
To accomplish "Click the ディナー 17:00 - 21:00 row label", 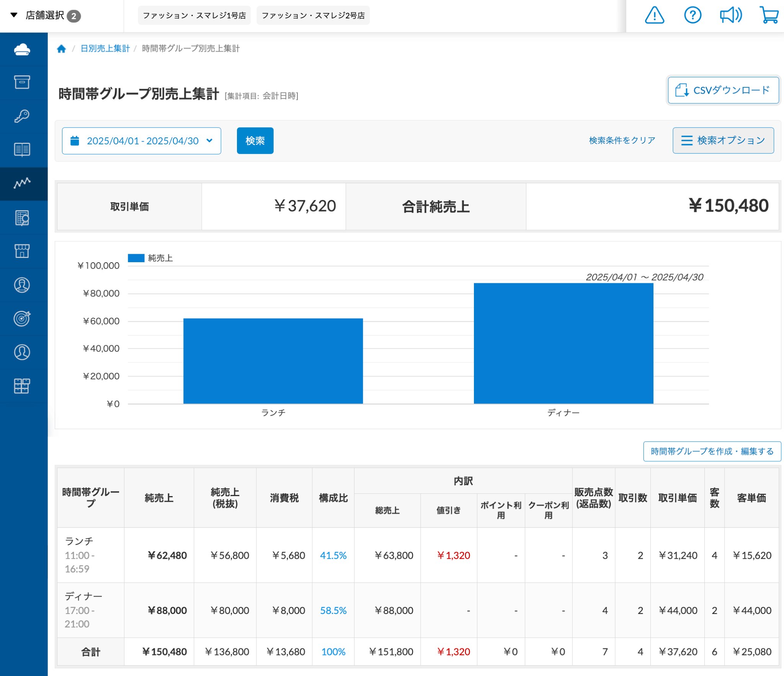I will pos(90,611).
